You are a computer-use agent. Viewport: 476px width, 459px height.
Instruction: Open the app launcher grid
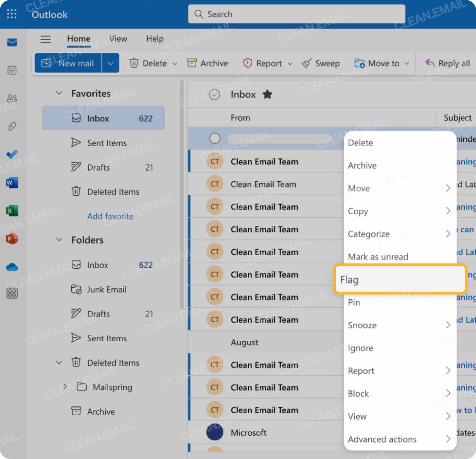coord(12,14)
